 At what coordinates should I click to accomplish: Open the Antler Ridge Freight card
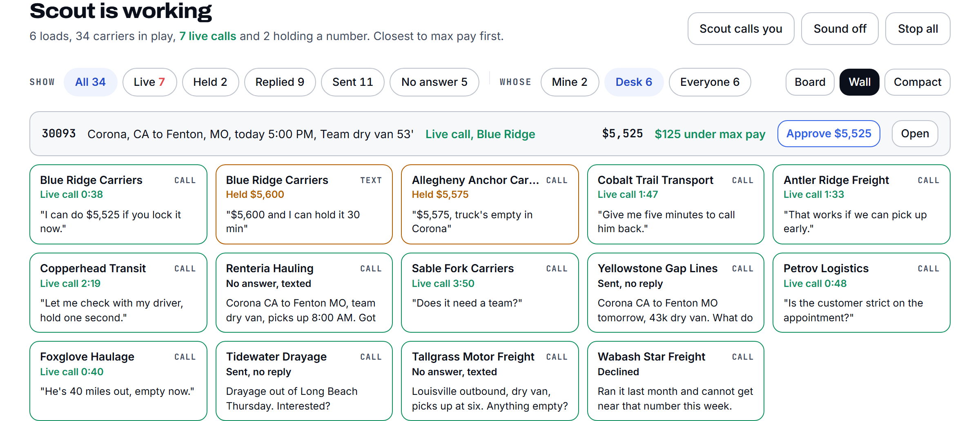pos(861,204)
